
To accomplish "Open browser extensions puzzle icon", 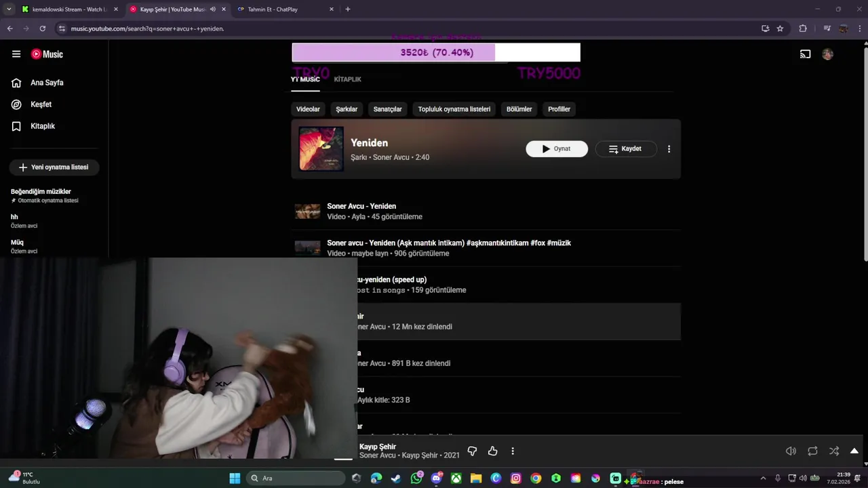I will (803, 28).
